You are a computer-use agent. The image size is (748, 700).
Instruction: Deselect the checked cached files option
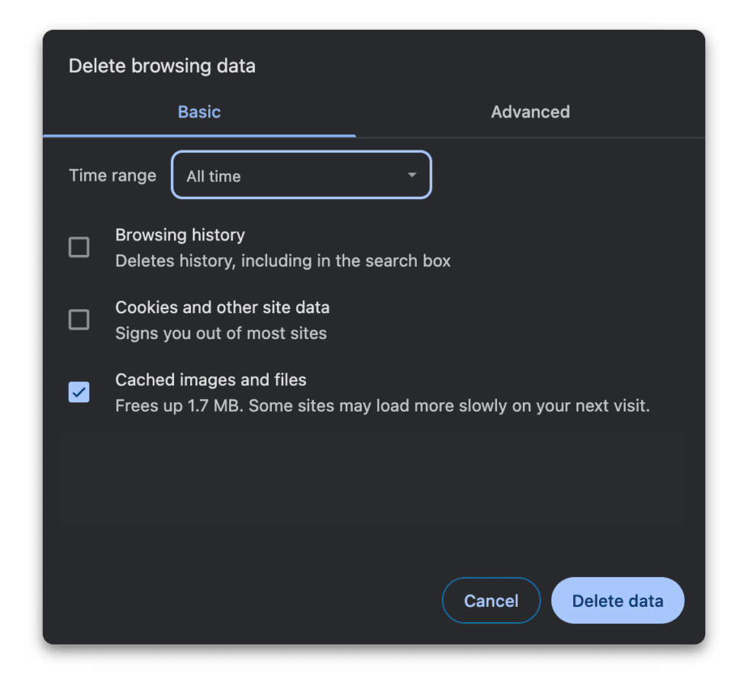[79, 392]
